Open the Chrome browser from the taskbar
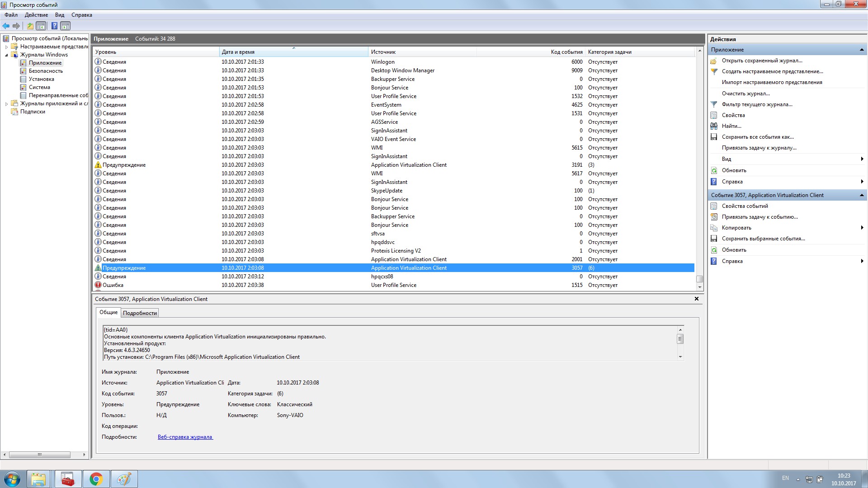 pyautogui.click(x=96, y=479)
